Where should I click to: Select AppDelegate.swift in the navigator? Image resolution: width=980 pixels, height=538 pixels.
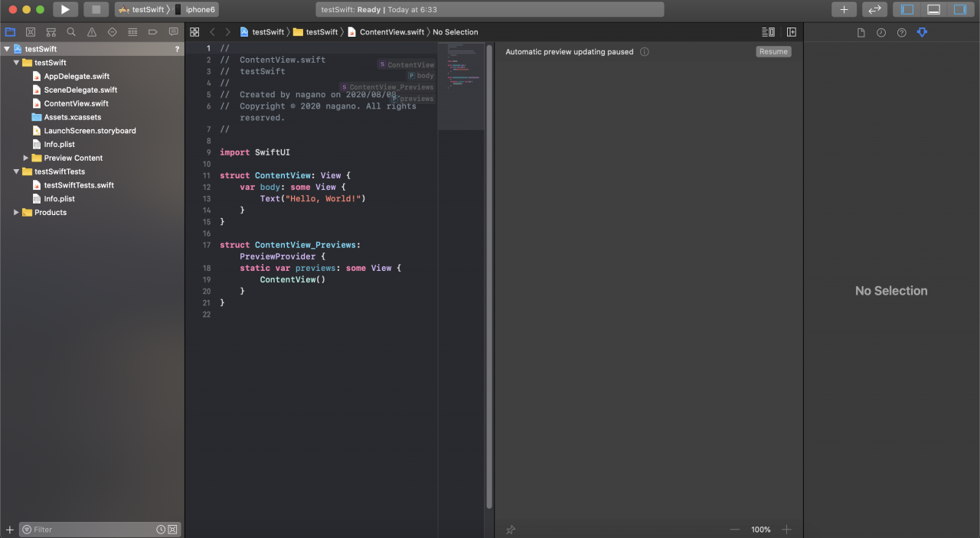[77, 77]
